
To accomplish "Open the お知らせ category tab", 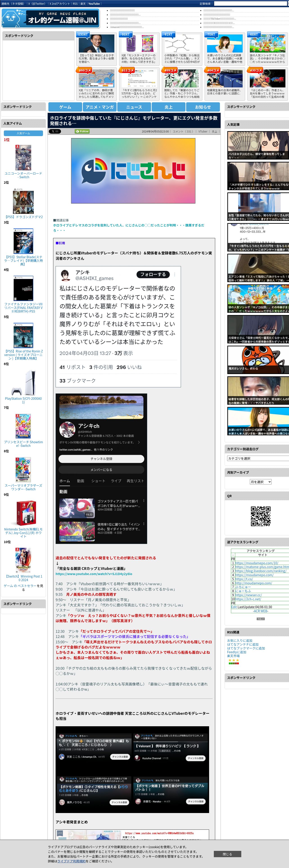I will click(x=203, y=107).
